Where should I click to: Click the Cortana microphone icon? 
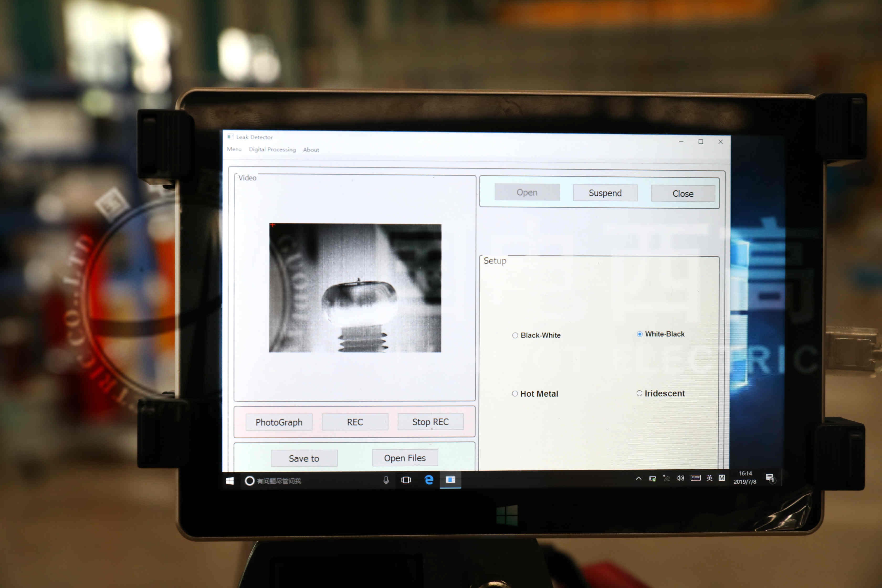click(x=386, y=480)
